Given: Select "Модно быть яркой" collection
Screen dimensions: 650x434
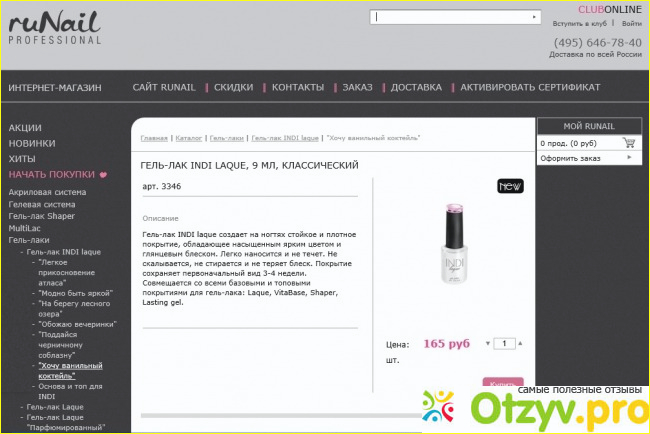Looking at the screenshot, I should (75, 293).
